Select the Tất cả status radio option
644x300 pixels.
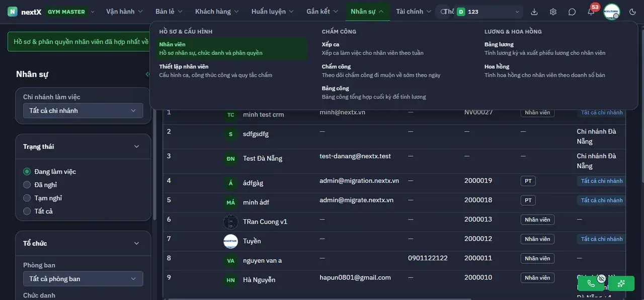pyautogui.click(x=27, y=211)
